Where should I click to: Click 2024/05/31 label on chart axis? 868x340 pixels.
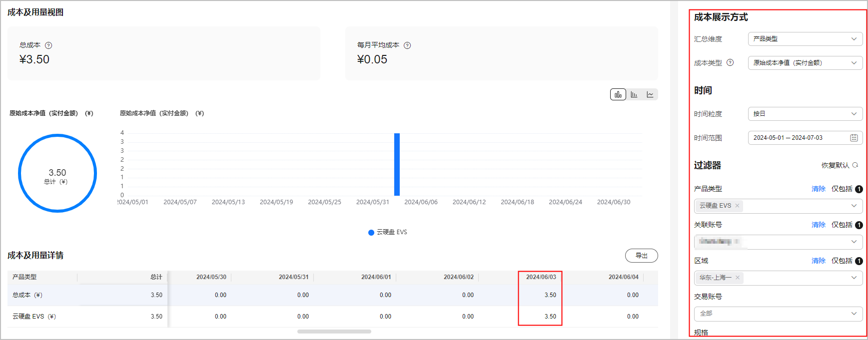click(x=372, y=202)
